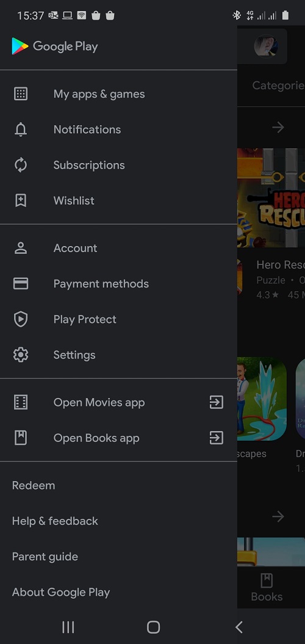305x644 pixels.
Task: Tap the exit arrow beside Open Movies app
Action: click(x=217, y=402)
